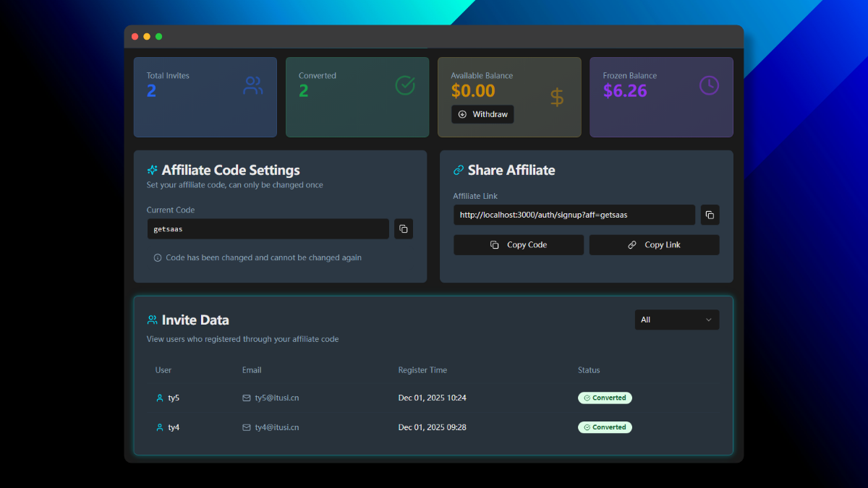Click the chain link icon beside Share Affiliate
The height and width of the screenshot is (488, 868).
click(x=458, y=170)
